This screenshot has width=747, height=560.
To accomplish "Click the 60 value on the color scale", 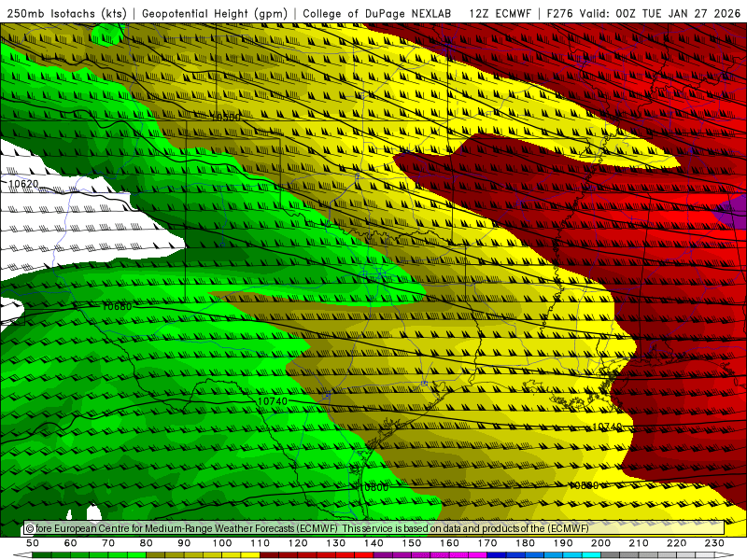I will pos(71,543).
